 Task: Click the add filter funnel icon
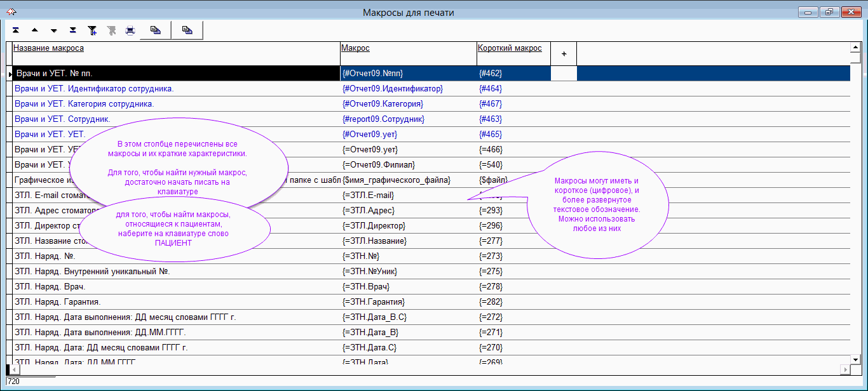(x=92, y=30)
